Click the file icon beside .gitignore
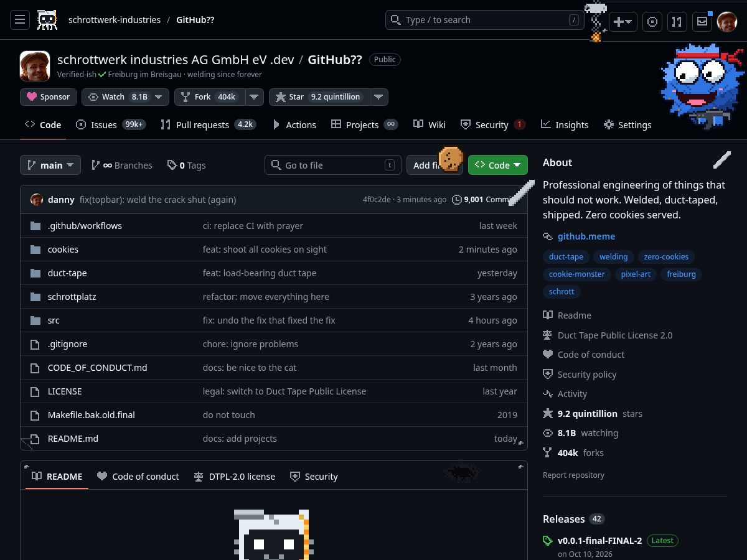This screenshot has height=560, width=747. pos(35,343)
